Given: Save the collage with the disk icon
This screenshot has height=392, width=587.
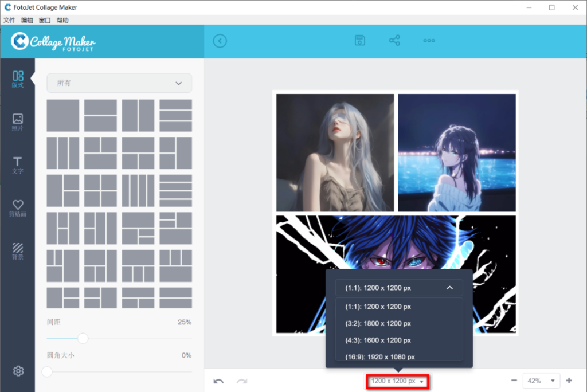Looking at the screenshot, I should pyautogui.click(x=360, y=41).
